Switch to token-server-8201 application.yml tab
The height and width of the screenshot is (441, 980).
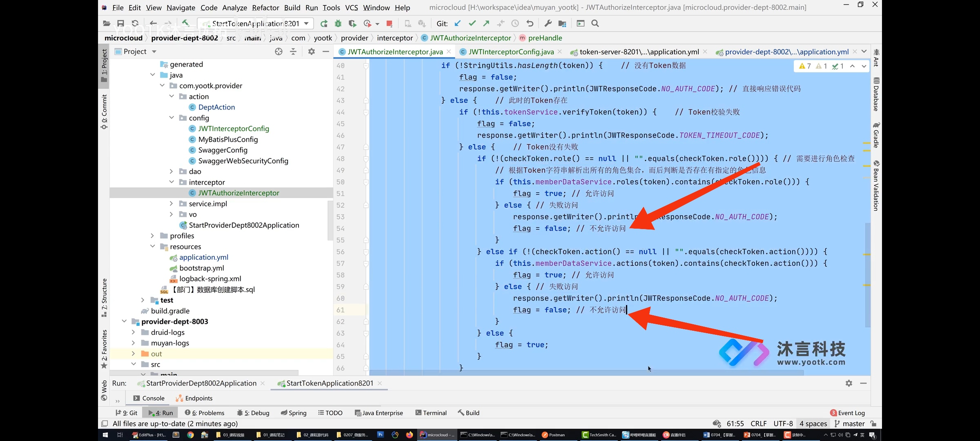click(x=639, y=51)
